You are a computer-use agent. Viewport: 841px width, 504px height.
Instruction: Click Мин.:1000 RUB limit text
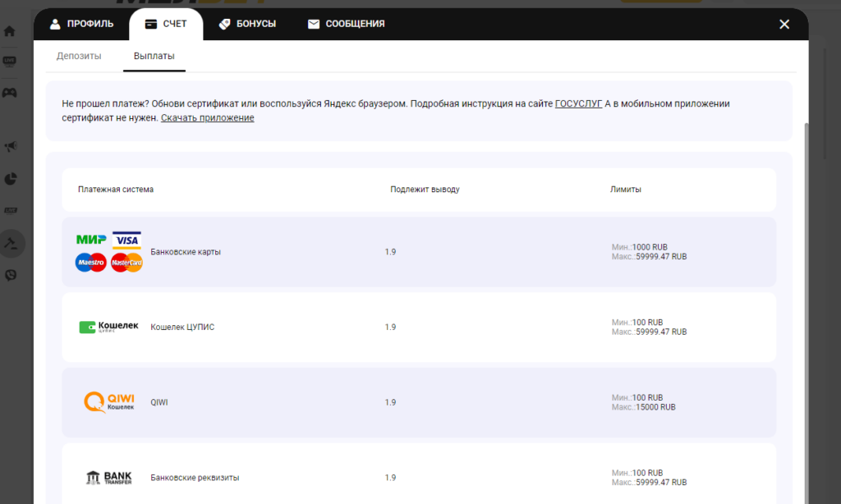click(x=640, y=247)
